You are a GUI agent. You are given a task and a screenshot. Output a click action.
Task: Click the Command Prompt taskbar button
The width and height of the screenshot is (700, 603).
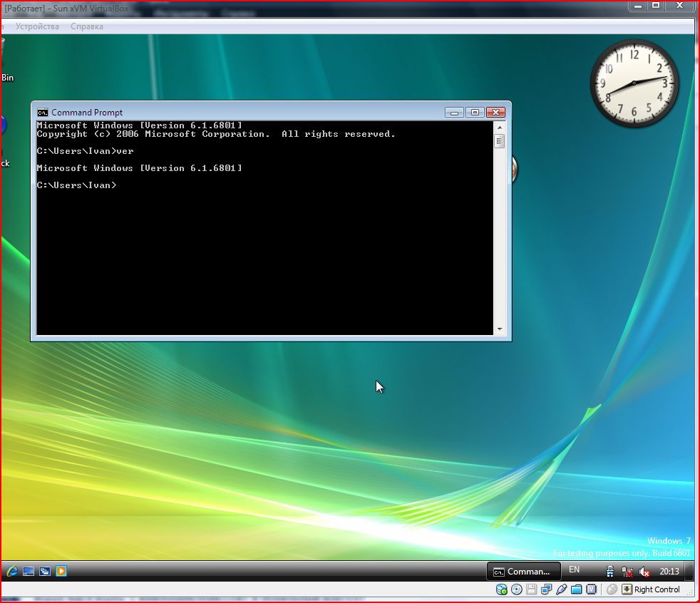click(x=523, y=572)
